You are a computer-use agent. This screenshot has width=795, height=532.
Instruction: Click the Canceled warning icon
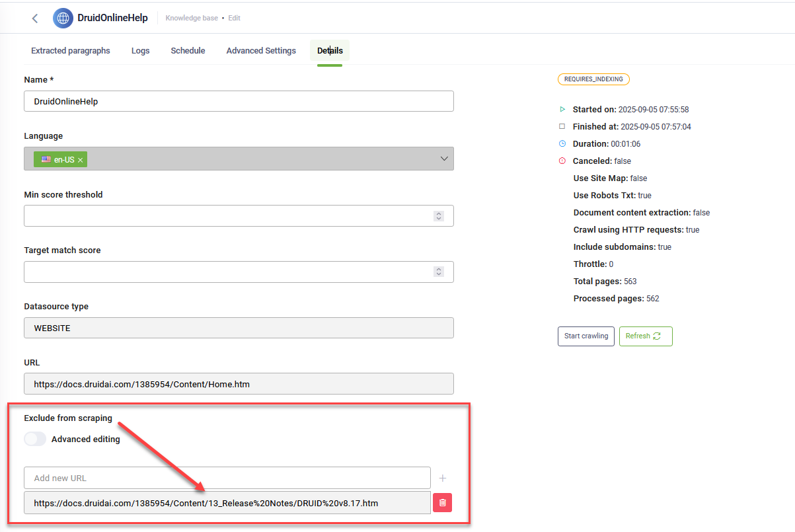coord(562,161)
